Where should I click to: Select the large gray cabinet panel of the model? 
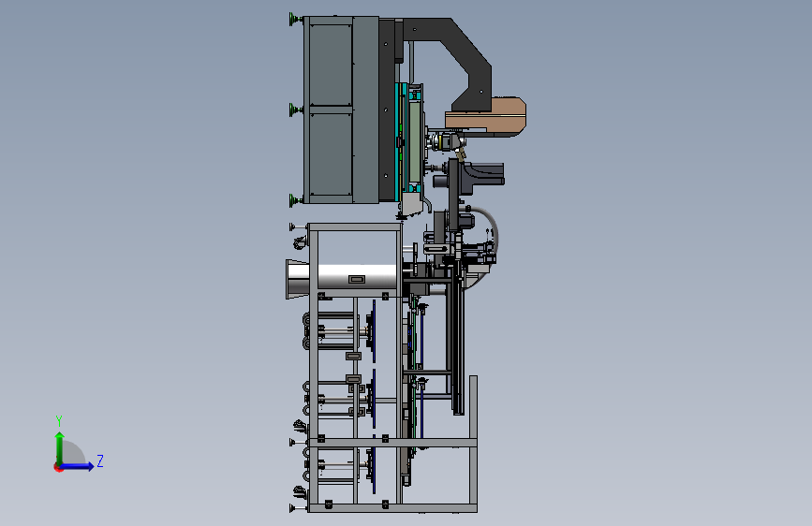tap(342, 110)
